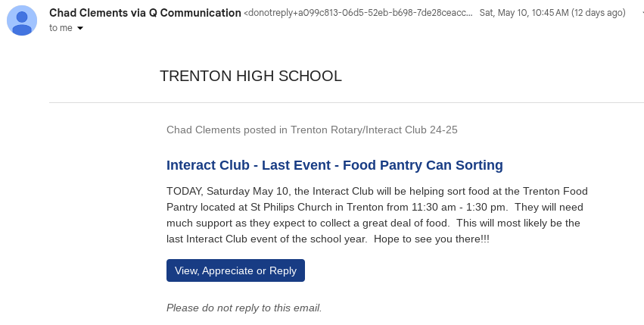The width and height of the screenshot is (644, 325).
Task: Click the TRENTON HIGH SCHOOL heading
Action: click(x=250, y=76)
